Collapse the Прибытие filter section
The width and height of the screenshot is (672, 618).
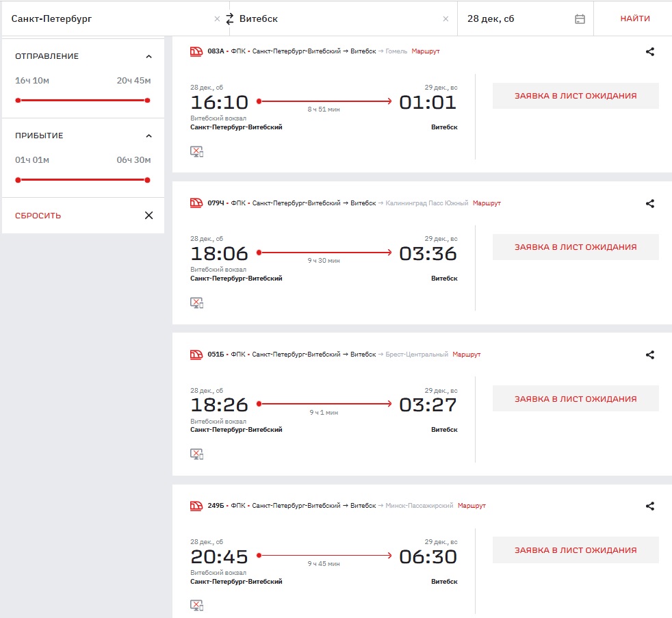coord(148,136)
